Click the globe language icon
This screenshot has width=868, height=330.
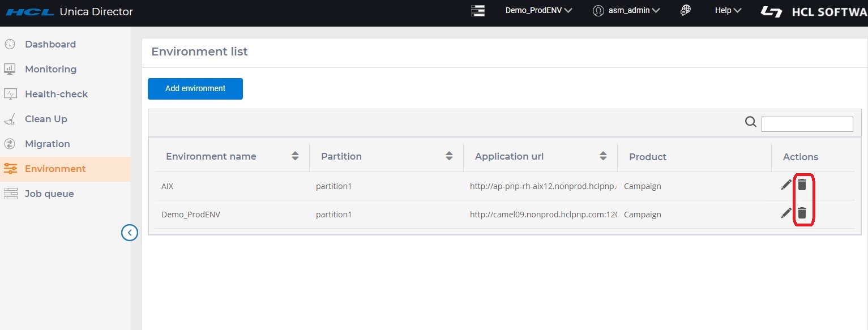pos(686,10)
